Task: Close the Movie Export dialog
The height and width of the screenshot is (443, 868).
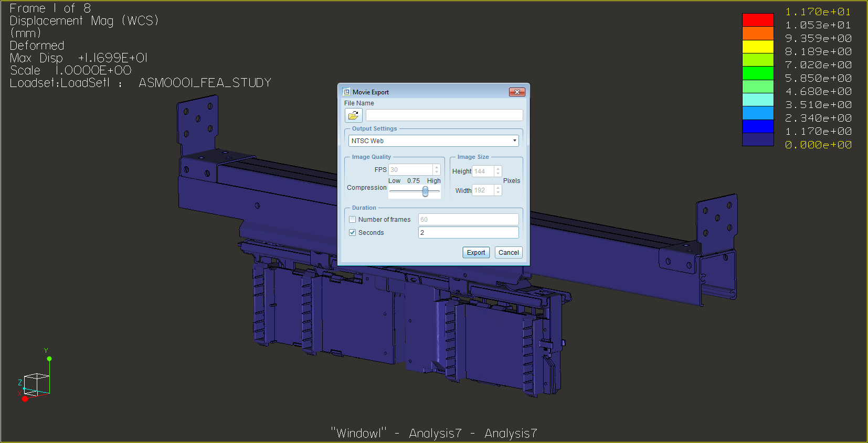Action: click(x=517, y=92)
